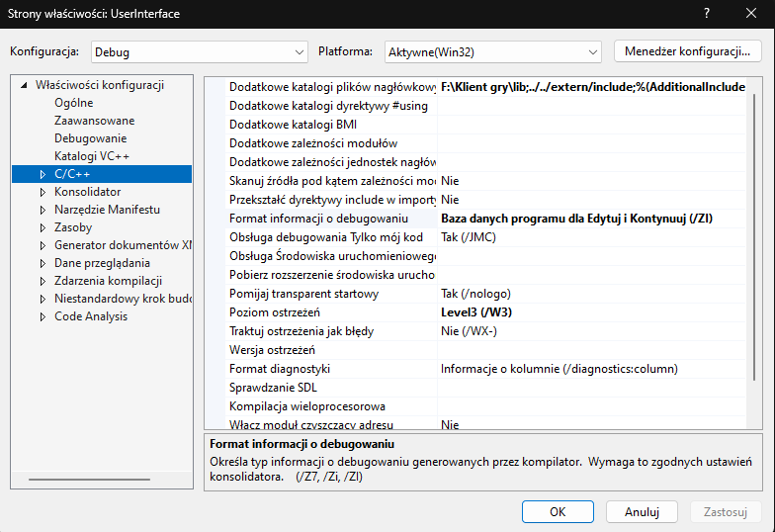This screenshot has height=532, width=775.
Task: Open the Platforma dropdown
Action: (x=492, y=51)
